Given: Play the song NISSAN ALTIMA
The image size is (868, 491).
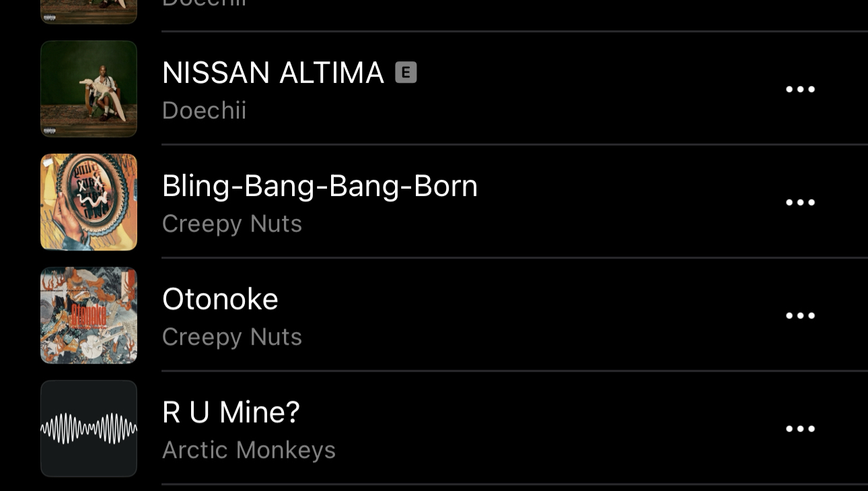Looking at the screenshot, I should 273,73.
